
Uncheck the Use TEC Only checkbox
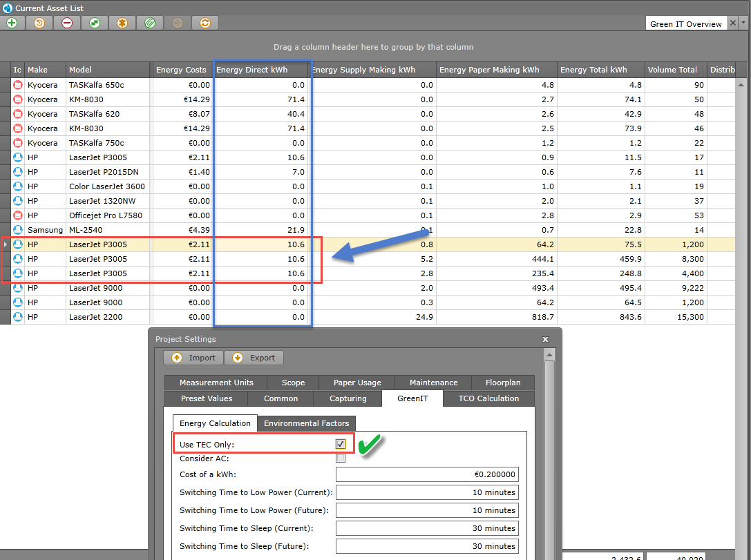[341, 444]
